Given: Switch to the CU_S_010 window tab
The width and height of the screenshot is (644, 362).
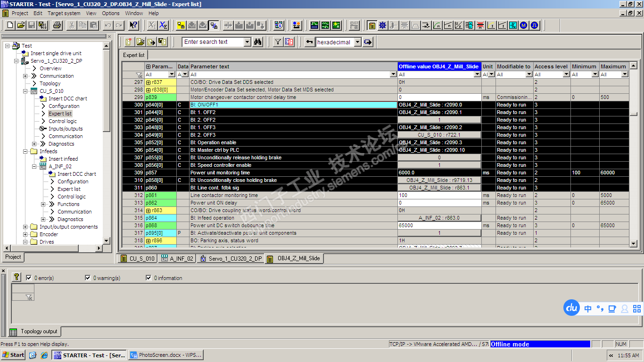Looking at the screenshot, I should 138,258.
